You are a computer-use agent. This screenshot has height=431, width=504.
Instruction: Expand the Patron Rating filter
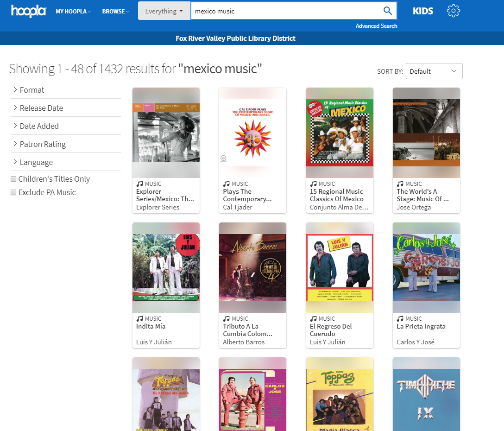(x=42, y=144)
